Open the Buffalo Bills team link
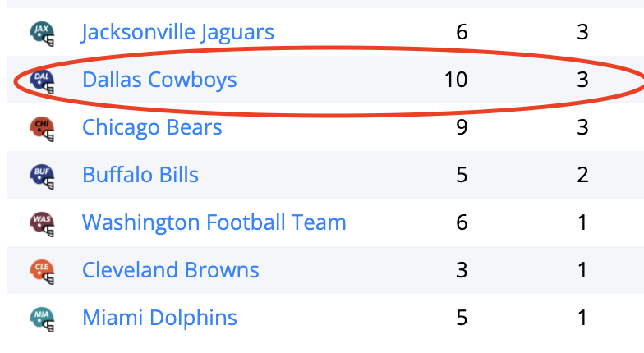The width and height of the screenshot is (644, 353). point(140,175)
